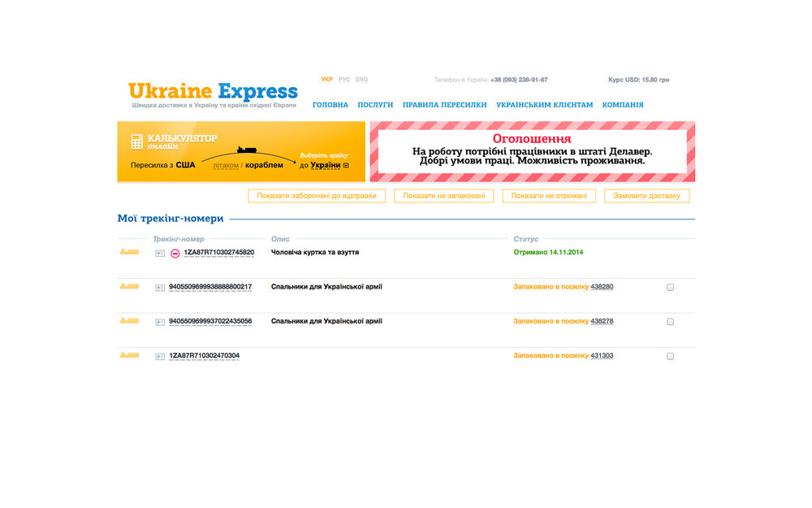Open the ГОЛОВНА menu item
This screenshot has width=812, height=508.
click(x=330, y=105)
